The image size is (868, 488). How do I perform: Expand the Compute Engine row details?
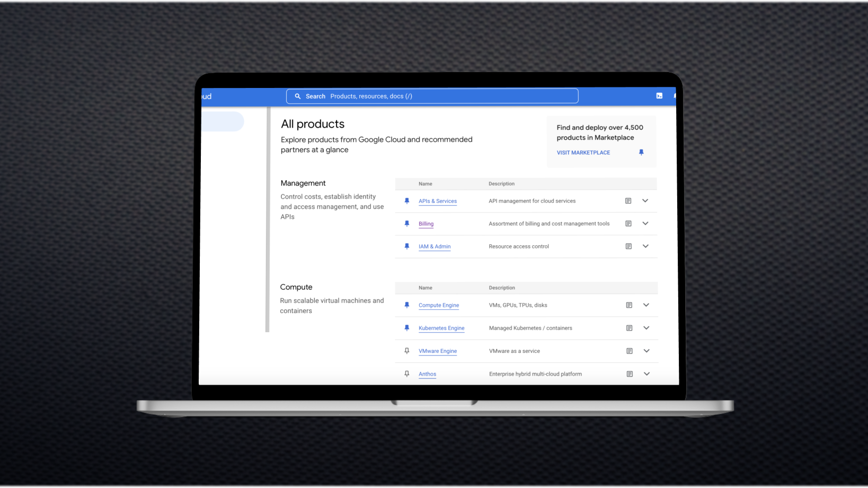[646, 305]
